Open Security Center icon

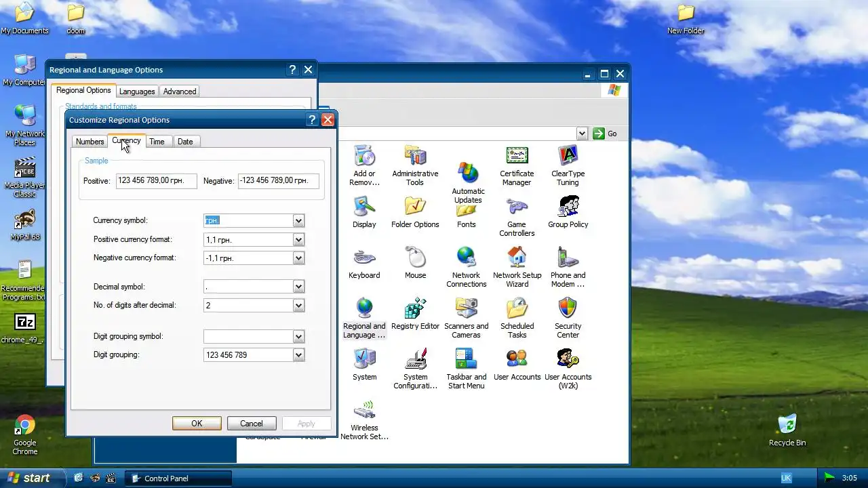(x=568, y=318)
